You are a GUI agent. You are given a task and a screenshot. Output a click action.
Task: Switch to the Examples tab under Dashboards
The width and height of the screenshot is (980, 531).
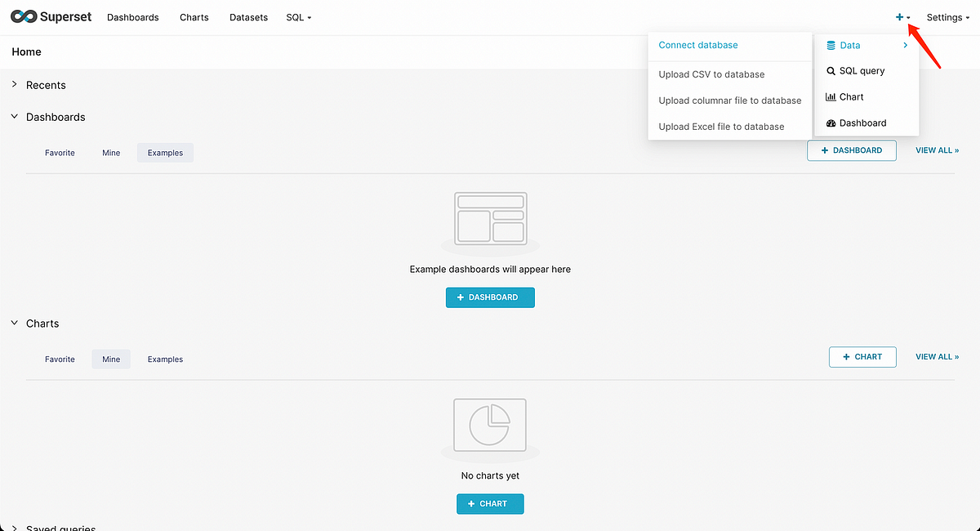coord(165,152)
